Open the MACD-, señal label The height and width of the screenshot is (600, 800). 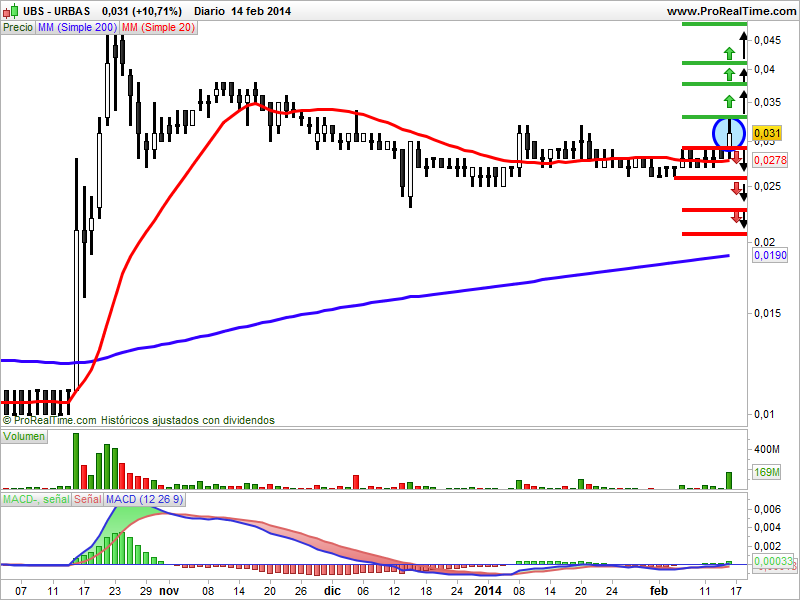(x=36, y=499)
